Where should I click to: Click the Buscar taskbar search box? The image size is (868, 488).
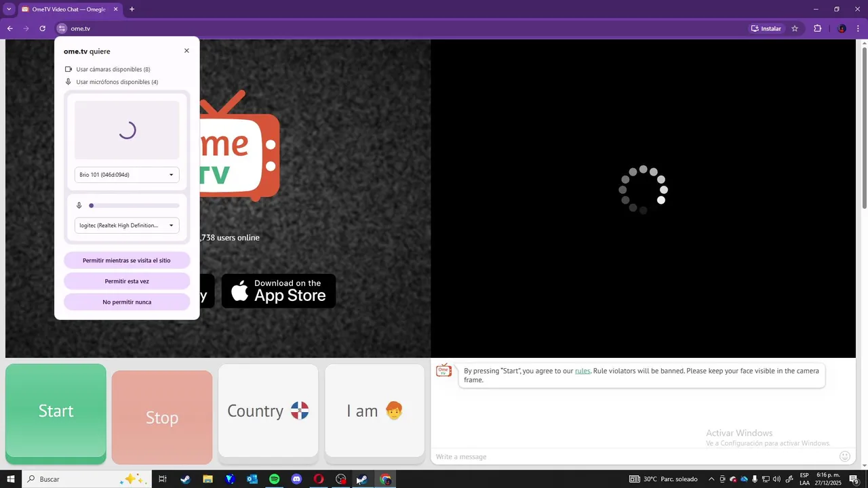(86, 479)
